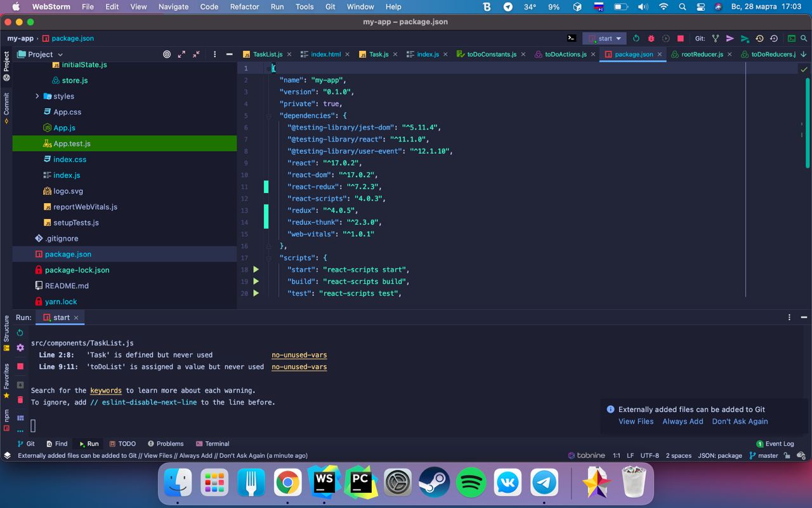Close the package.json editor tab
Viewport: 812px width, 508px height.
click(x=660, y=55)
